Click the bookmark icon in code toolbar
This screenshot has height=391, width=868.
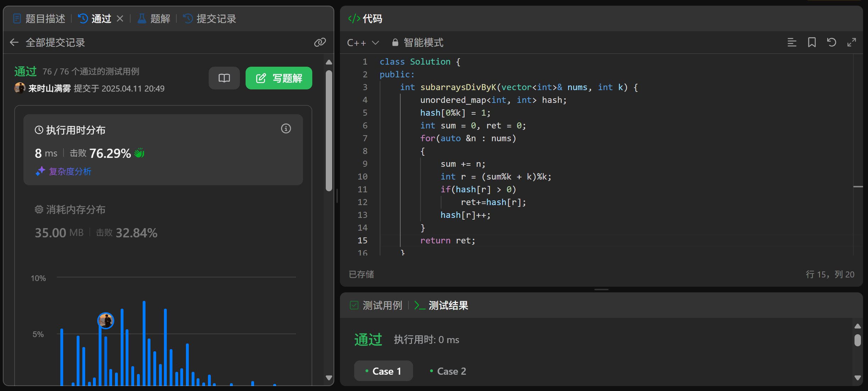click(x=812, y=43)
